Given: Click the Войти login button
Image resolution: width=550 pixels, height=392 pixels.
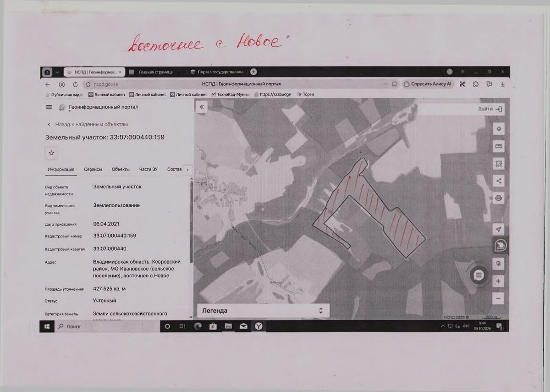Looking at the screenshot, I should [x=491, y=109].
